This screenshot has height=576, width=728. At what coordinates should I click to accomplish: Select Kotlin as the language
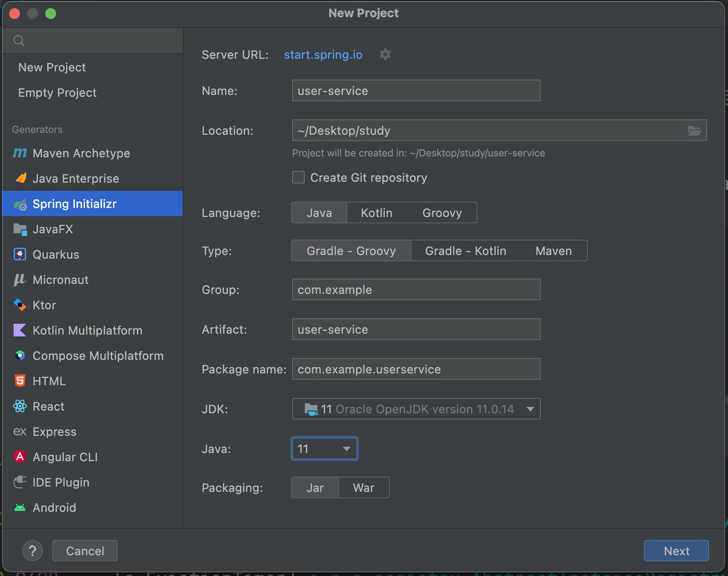pyautogui.click(x=377, y=212)
